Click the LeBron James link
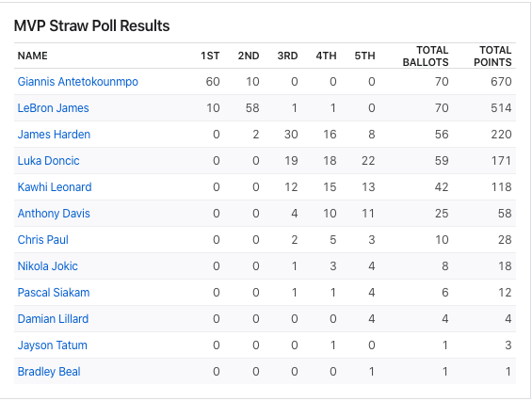This screenshot has height=401, width=532. pyautogui.click(x=54, y=108)
